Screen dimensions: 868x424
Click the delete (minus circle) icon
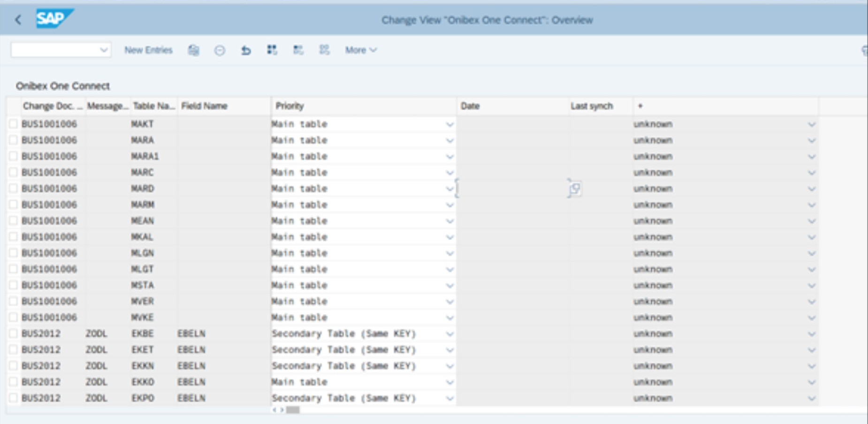pos(220,50)
